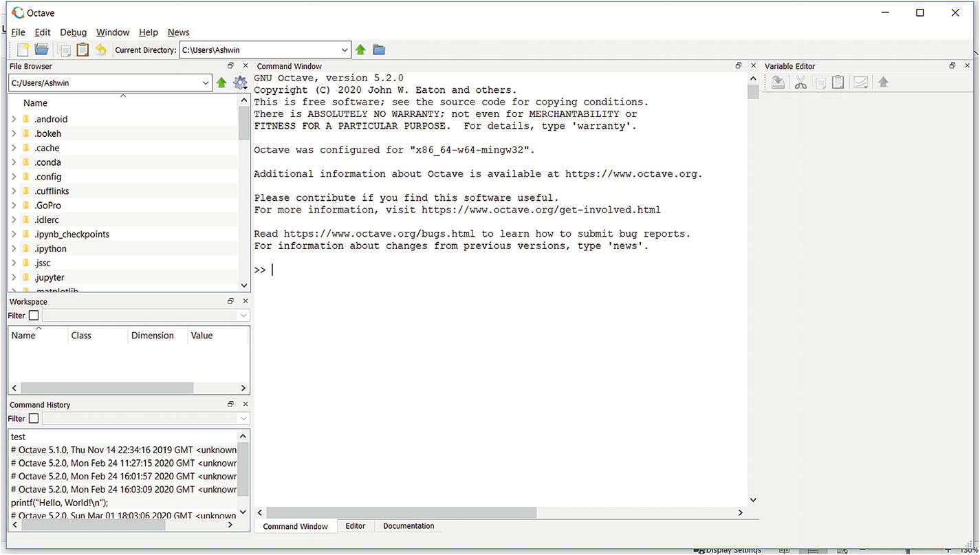Screen dimensions: 980x555
Task: Open the File menu
Action: pos(19,32)
